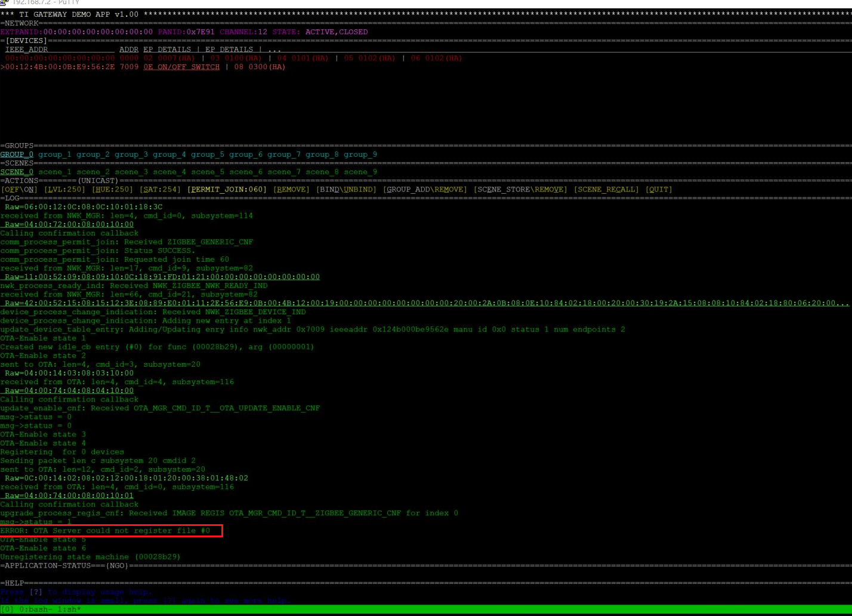
Task: Click 'ERROR: OTA Server could not register file #0'
Action: point(105,531)
